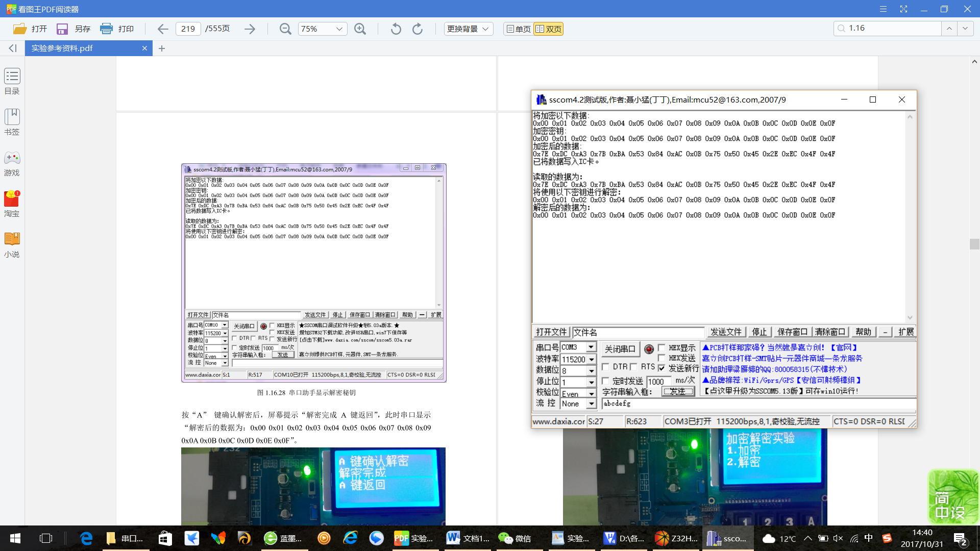Open Action Center notifications

[x=960, y=539]
